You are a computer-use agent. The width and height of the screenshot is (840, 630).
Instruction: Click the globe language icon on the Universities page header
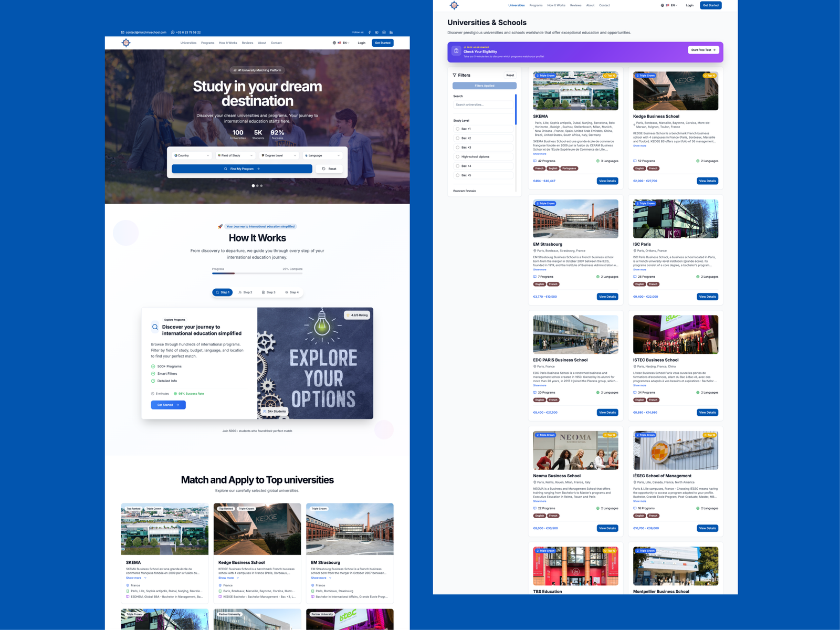663,5
